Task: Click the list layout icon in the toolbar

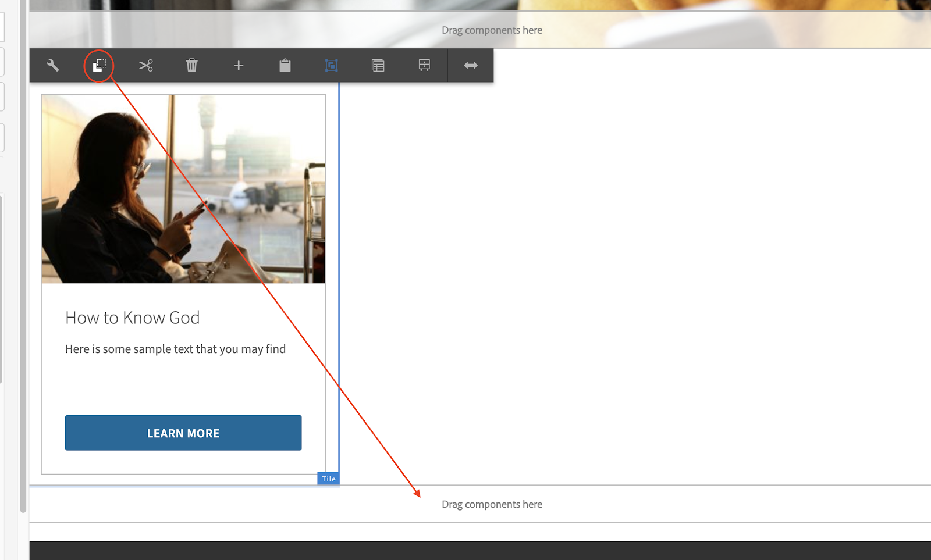Action: pos(378,65)
